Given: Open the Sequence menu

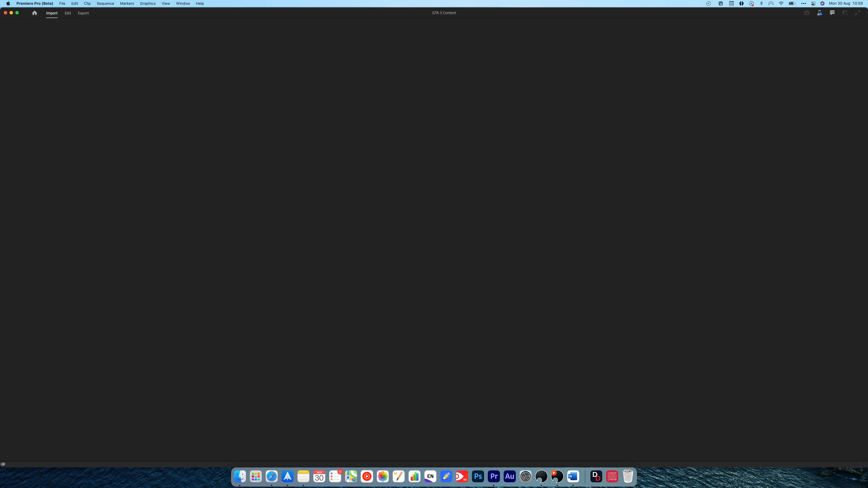Looking at the screenshot, I should pyautogui.click(x=105, y=3).
